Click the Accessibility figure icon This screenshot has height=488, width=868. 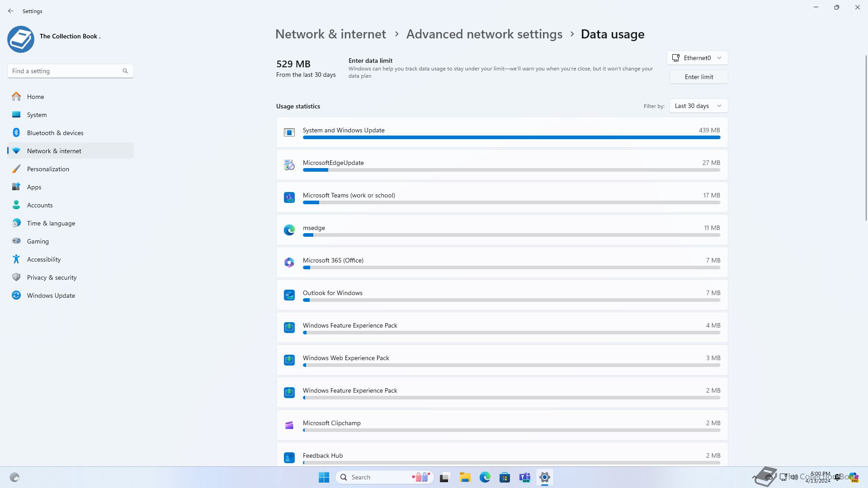pyautogui.click(x=16, y=259)
